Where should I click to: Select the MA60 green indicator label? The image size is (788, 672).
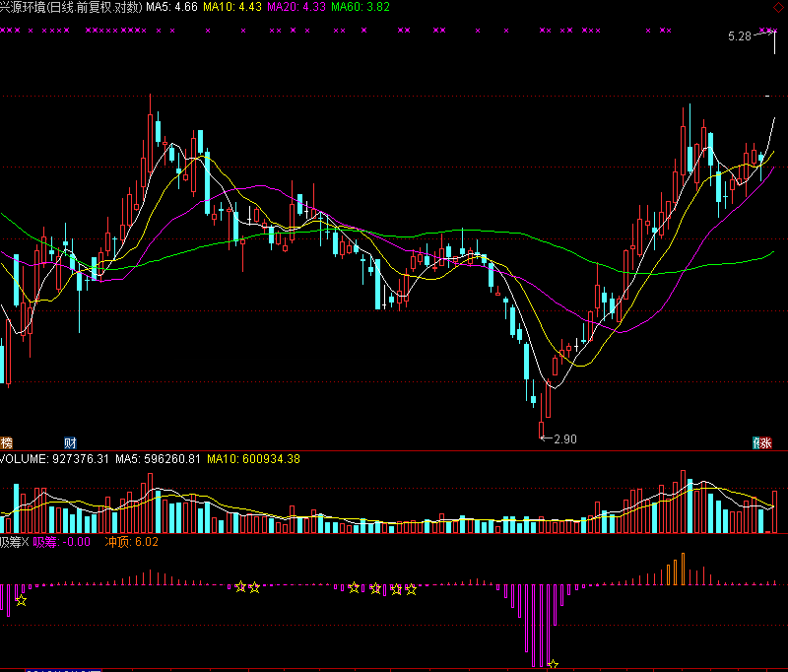360,7
